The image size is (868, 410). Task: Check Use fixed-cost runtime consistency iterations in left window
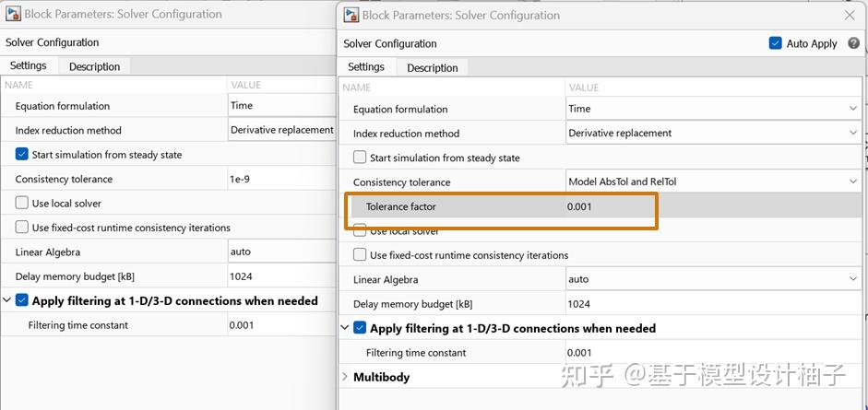tap(21, 227)
